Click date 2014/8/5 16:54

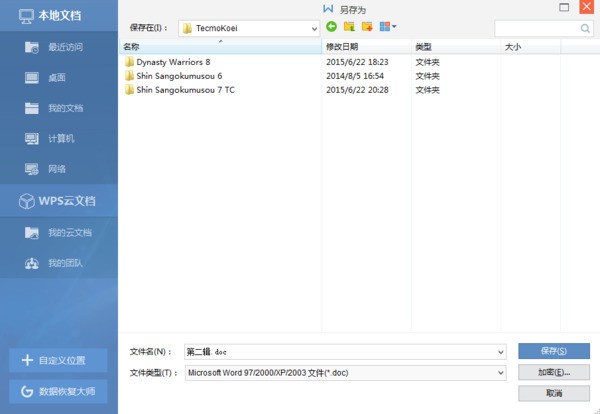pyautogui.click(x=355, y=76)
